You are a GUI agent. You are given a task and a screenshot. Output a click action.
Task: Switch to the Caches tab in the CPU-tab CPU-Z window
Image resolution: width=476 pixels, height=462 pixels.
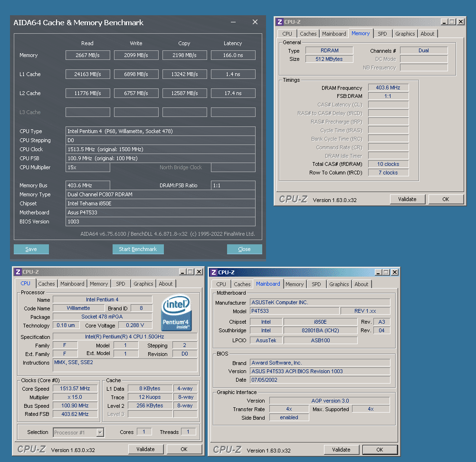tap(47, 284)
